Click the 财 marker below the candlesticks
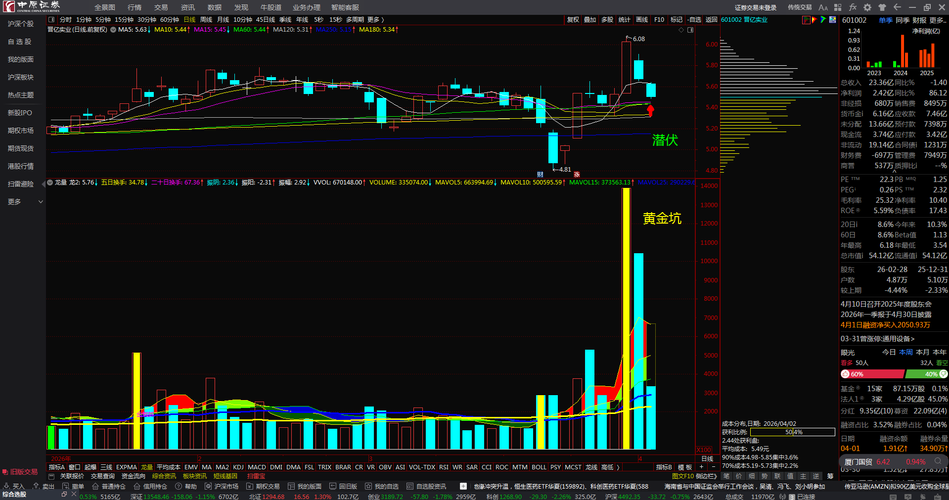This screenshot has width=949, height=500. pos(539,174)
